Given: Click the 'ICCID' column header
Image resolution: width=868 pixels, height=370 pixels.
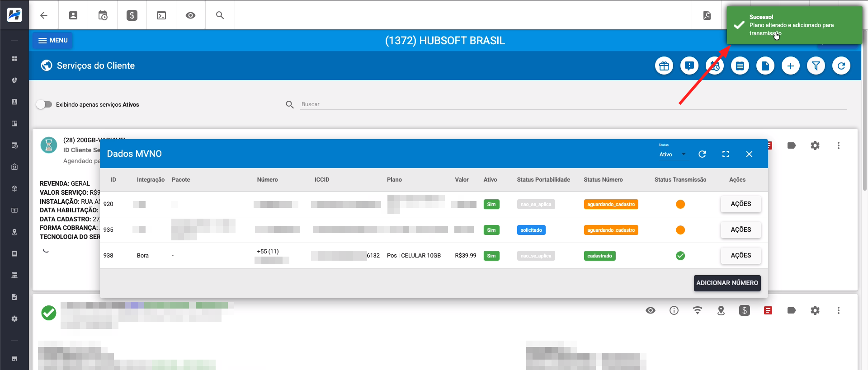Looking at the screenshot, I should [x=322, y=180].
